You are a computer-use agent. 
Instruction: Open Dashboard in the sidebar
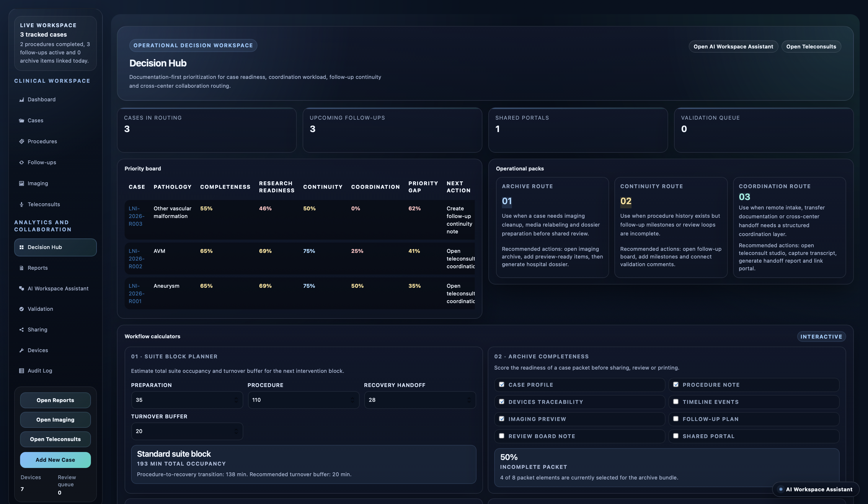coord(56,100)
